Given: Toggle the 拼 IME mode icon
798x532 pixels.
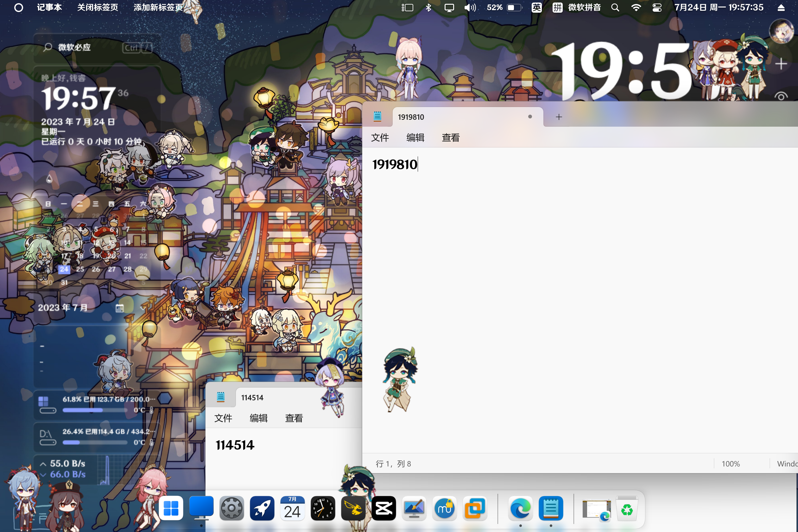Looking at the screenshot, I should click(557, 8).
